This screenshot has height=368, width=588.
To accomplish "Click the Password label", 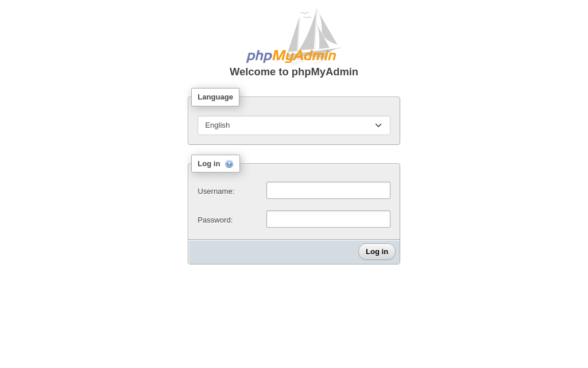I will point(215,220).
